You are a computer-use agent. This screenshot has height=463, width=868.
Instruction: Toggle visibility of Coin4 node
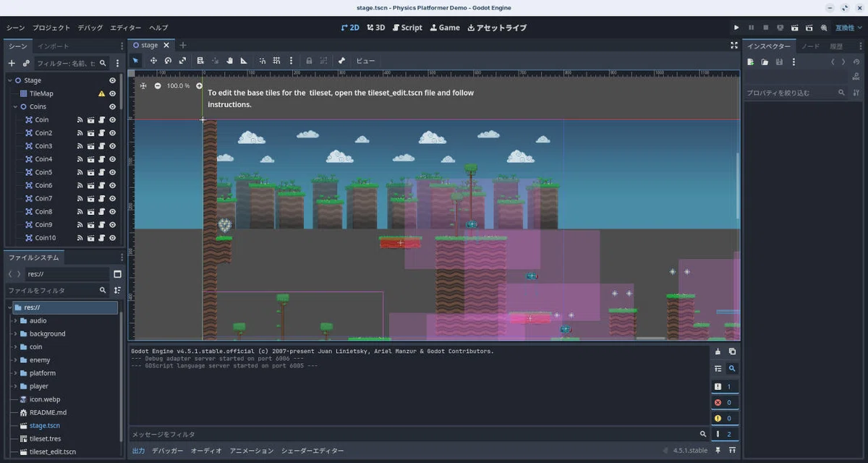[x=113, y=159]
